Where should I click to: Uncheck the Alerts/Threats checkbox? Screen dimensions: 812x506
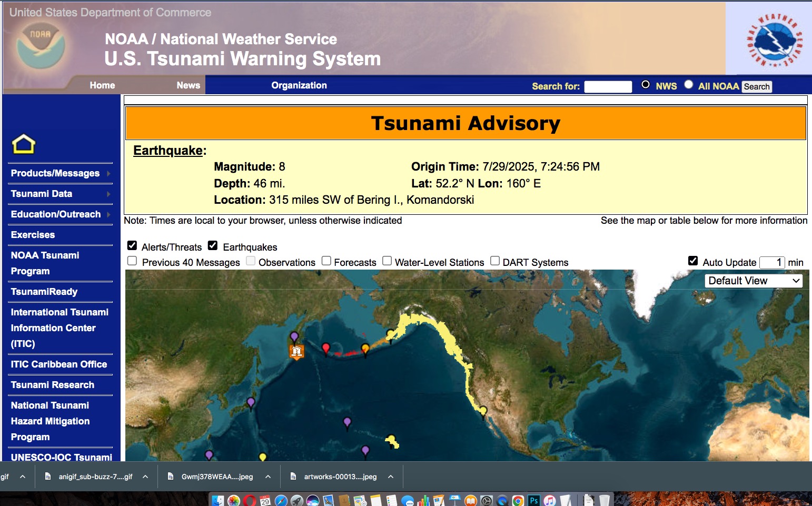[132, 245]
